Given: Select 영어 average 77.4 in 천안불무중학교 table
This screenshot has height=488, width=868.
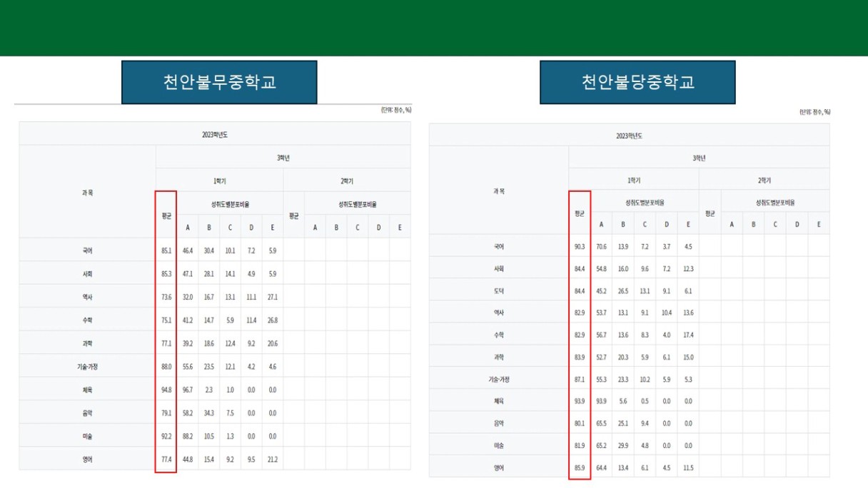Looking at the screenshot, I should point(166,459).
